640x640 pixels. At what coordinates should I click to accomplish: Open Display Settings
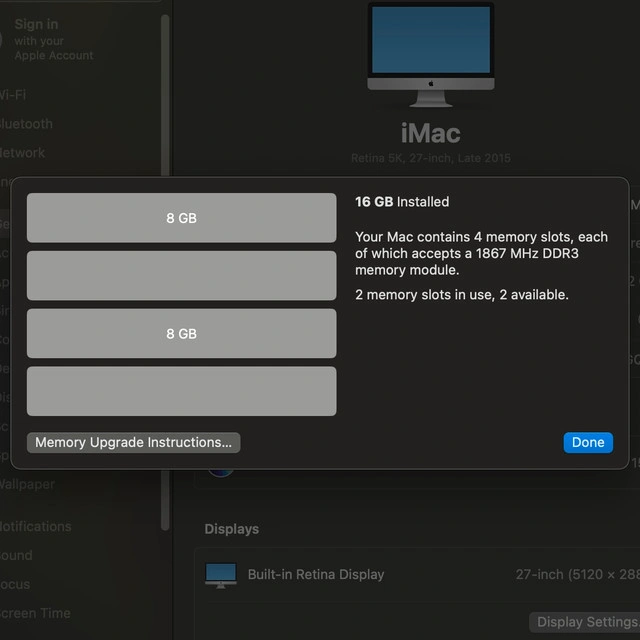tap(584, 622)
